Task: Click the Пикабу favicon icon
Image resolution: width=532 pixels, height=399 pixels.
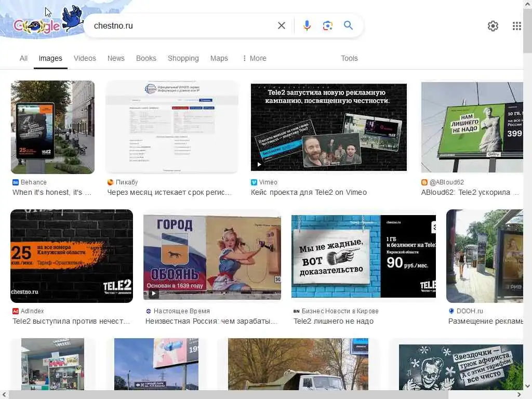Action: click(x=110, y=182)
